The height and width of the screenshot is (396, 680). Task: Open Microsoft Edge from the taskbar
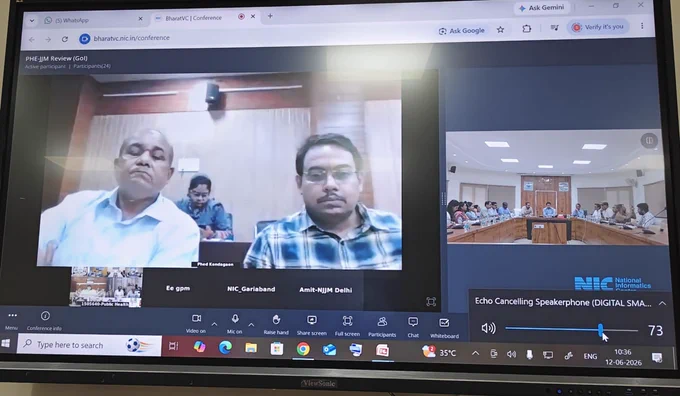[x=225, y=347]
